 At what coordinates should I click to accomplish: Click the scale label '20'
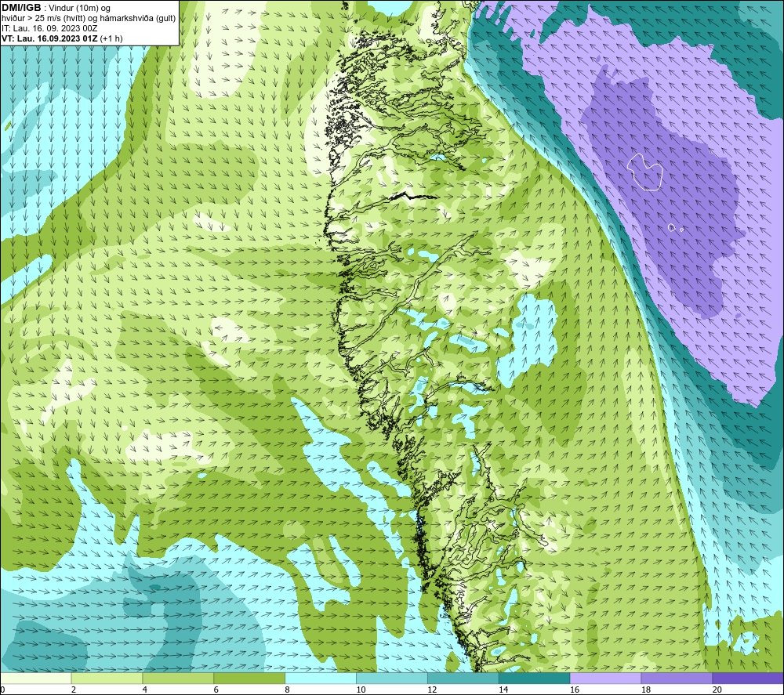717,690
